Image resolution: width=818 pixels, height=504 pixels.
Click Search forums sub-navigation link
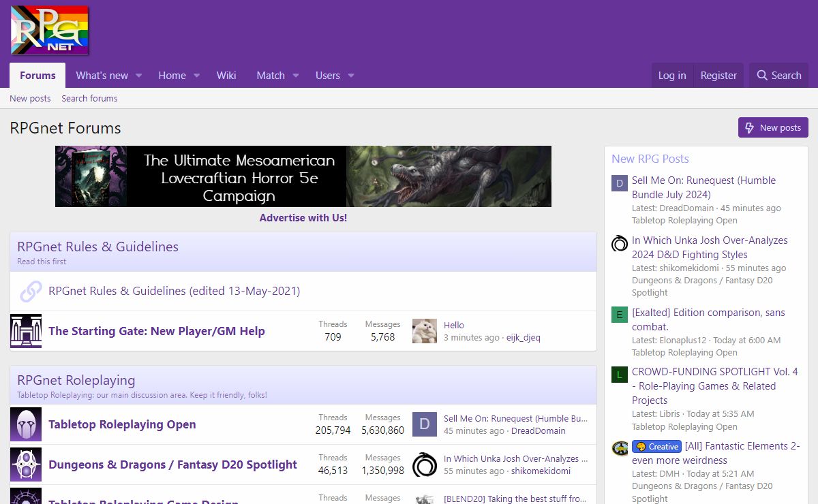(89, 98)
